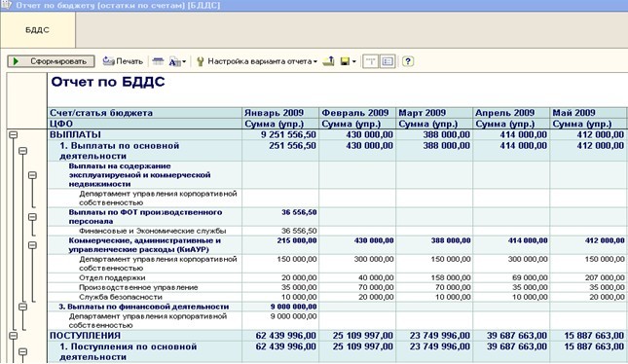Click Отдел поддержки April value 69 000,00
This screenshot has width=628, height=364.
[x=530, y=277]
